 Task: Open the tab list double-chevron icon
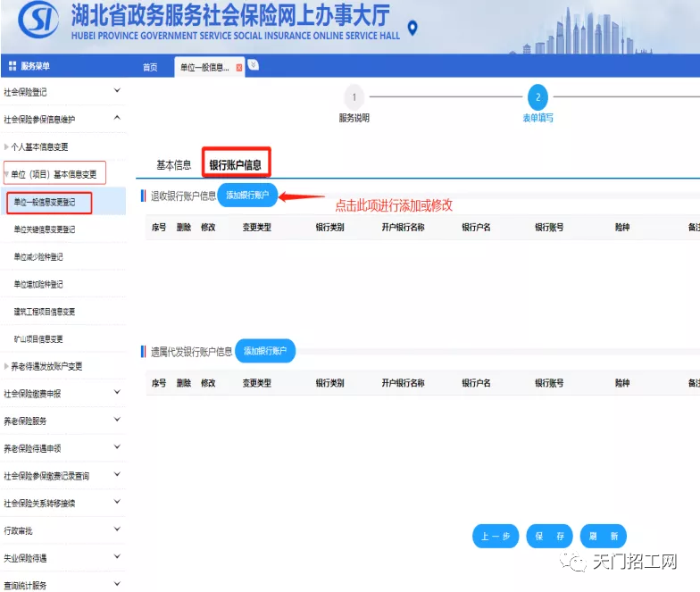pyautogui.click(x=254, y=65)
